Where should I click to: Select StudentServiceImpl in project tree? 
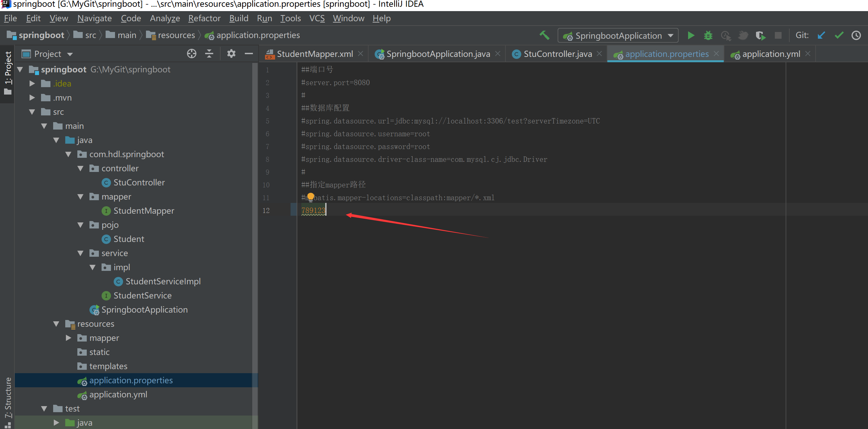coord(163,281)
